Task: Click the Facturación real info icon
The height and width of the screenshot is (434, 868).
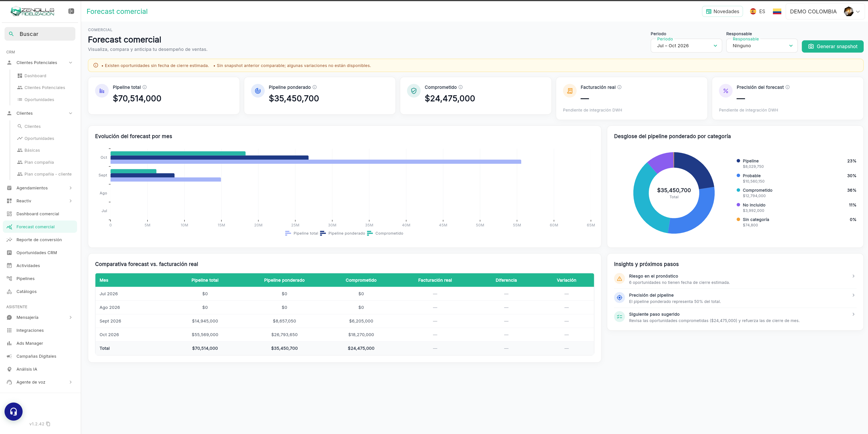Action: pyautogui.click(x=619, y=87)
